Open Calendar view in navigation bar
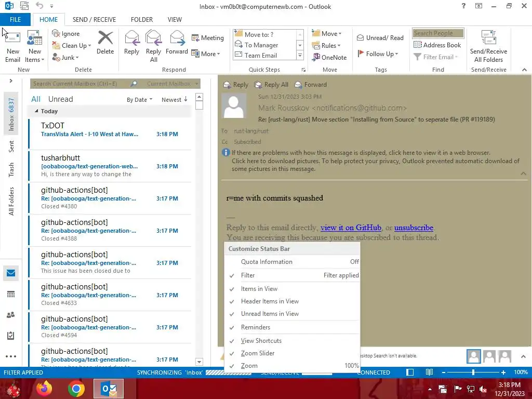This screenshot has height=399, width=532. 11,294
